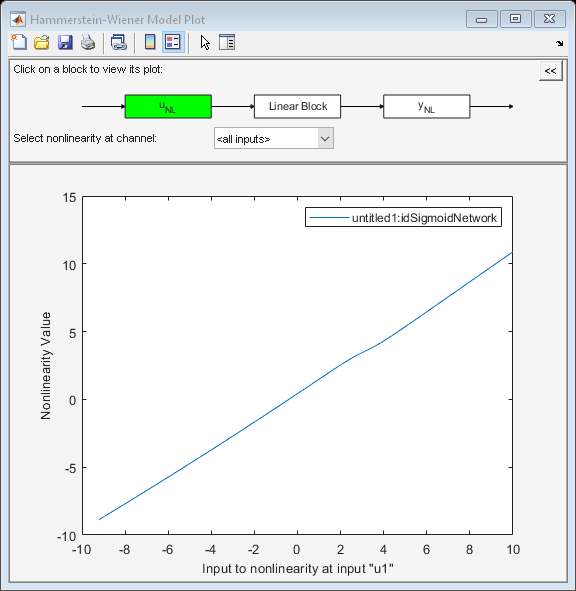Image resolution: width=576 pixels, height=591 pixels.
Task: Open the nonlinearity channel dropdown
Action: [274, 138]
